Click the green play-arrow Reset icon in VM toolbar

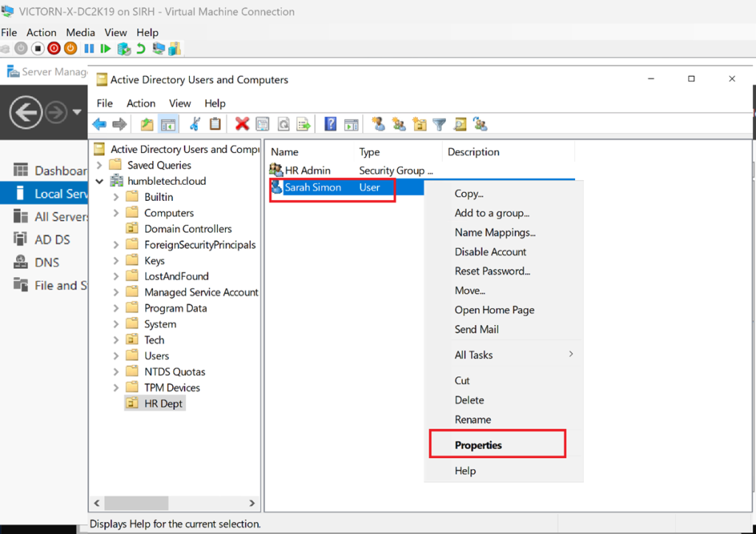[x=106, y=48]
